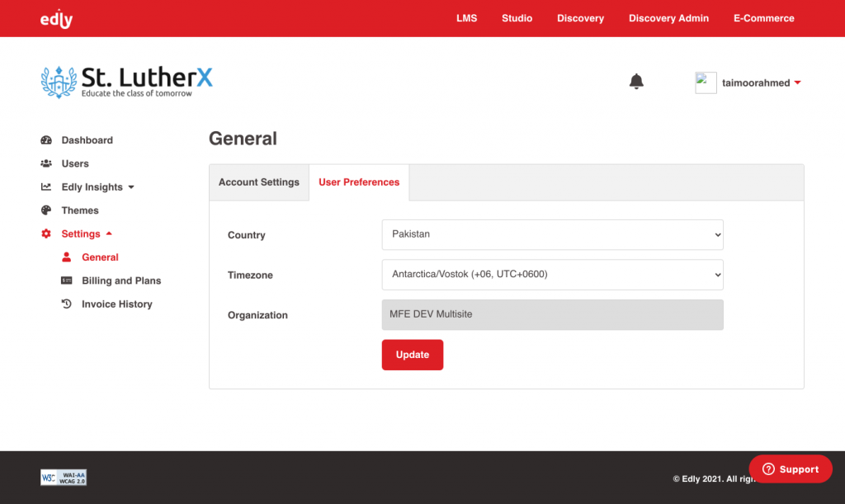
Task: Click the user avatar image
Action: click(706, 83)
